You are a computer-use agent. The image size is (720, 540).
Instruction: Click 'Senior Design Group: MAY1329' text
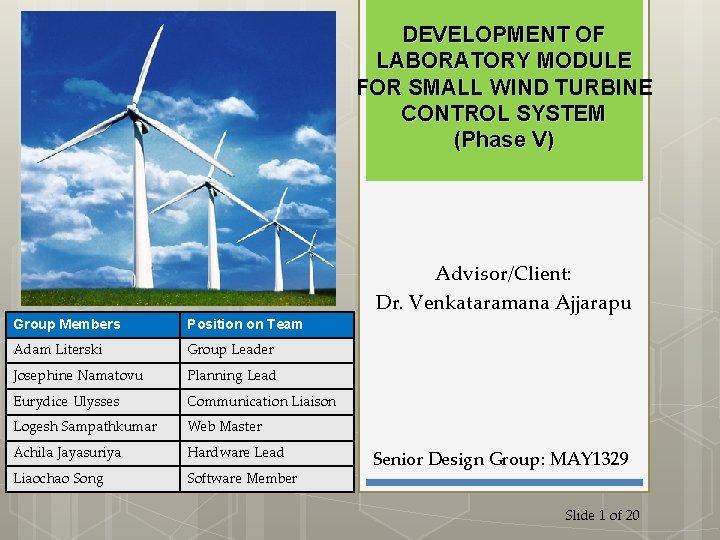click(x=501, y=459)
